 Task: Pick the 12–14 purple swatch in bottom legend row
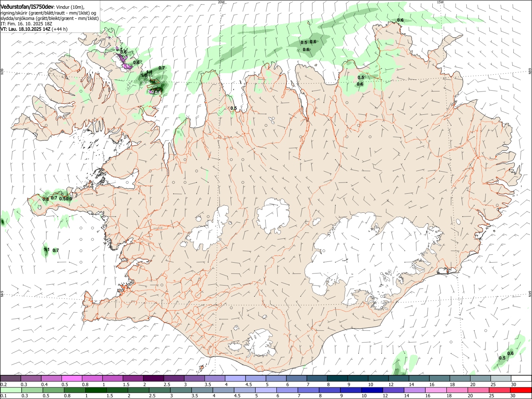tap(393, 390)
